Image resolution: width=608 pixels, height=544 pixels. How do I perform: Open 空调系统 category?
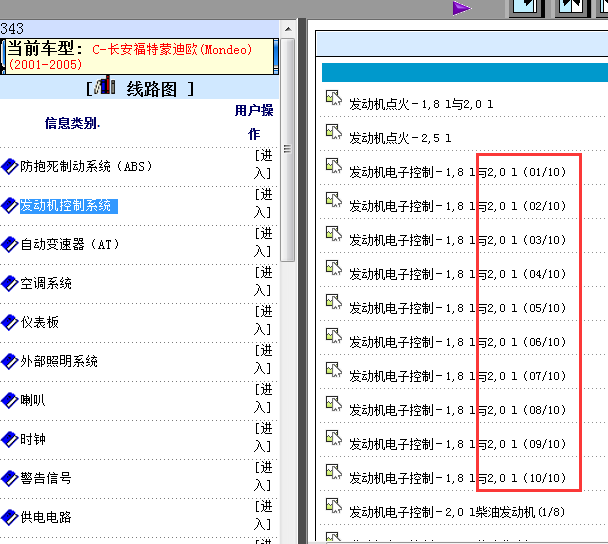coord(46,283)
